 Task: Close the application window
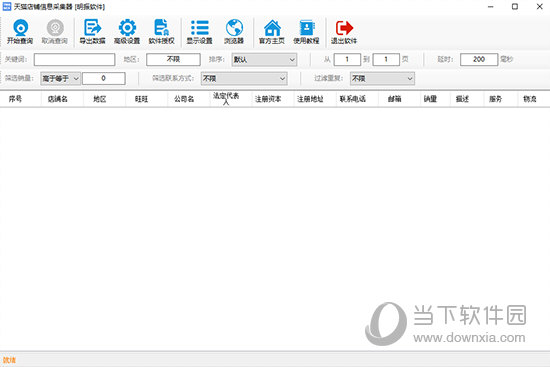[539, 7]
